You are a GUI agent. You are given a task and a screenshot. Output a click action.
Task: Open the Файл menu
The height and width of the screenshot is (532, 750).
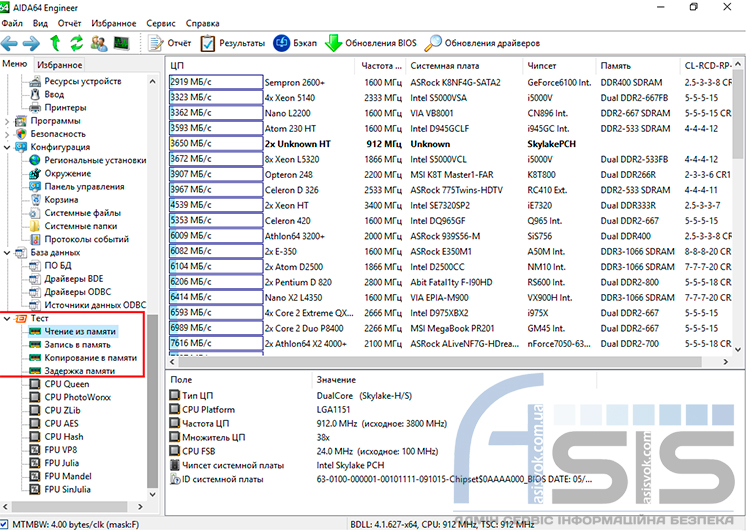pyautogui.click(x=12, y=23)
